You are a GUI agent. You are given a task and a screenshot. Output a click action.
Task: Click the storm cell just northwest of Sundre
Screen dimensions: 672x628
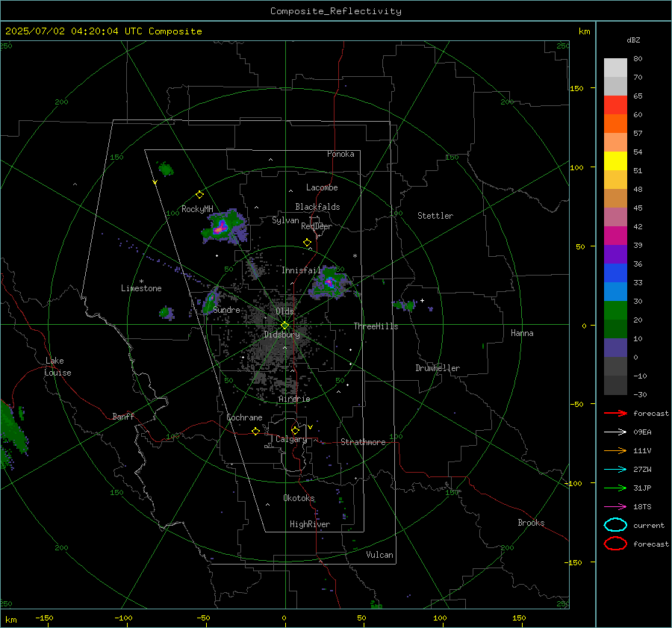[x=211, y=300]
